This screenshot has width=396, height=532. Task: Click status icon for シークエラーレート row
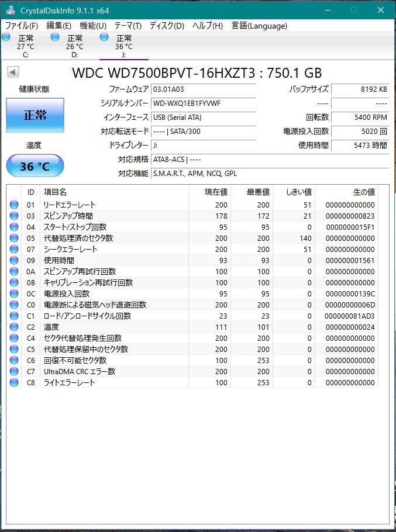pos(14,249)
